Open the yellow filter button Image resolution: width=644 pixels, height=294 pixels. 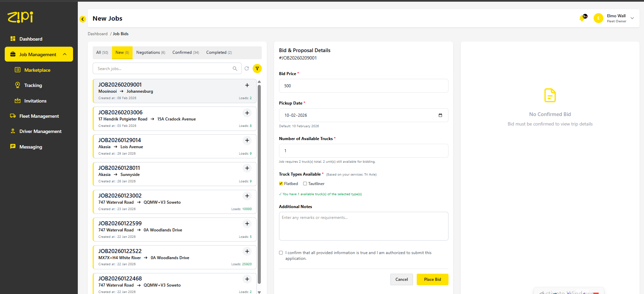pos(257,69)
